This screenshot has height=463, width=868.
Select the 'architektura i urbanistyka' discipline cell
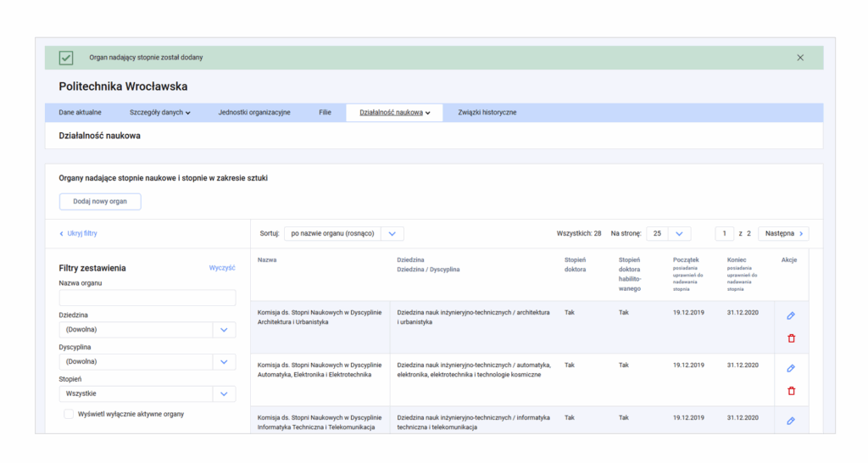[473, 317]
